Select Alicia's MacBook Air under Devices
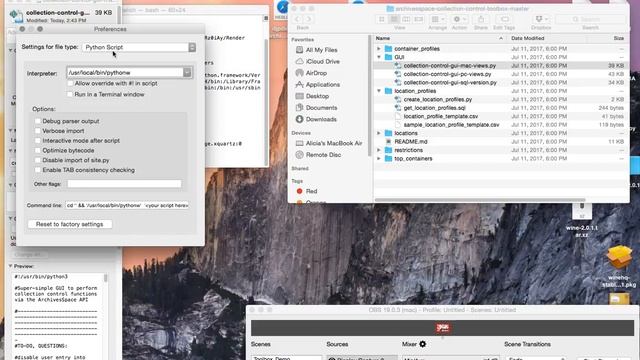The width and height of the screenshot is (640, 360). 334,143
